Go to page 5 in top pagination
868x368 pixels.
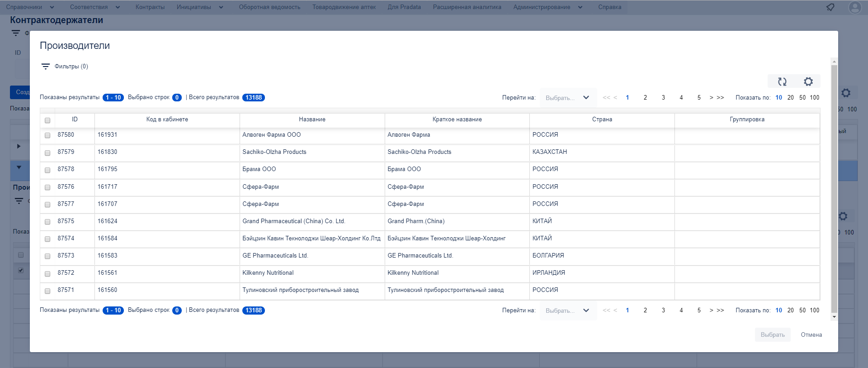(x=699, y=98)
